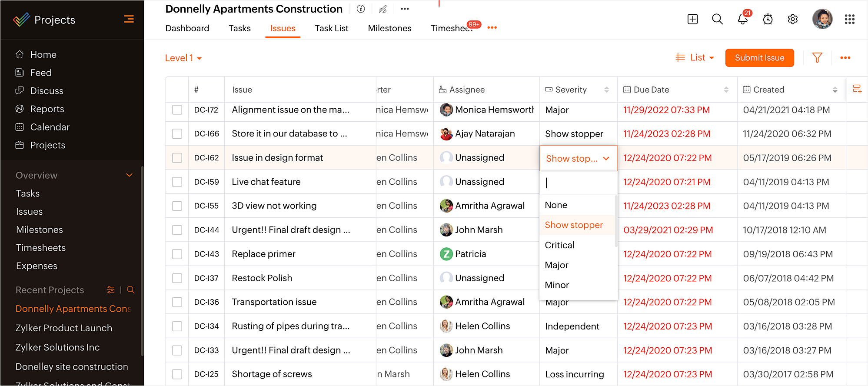
Task: Open the apps grid icon
Action: click(x=849, y=20)
